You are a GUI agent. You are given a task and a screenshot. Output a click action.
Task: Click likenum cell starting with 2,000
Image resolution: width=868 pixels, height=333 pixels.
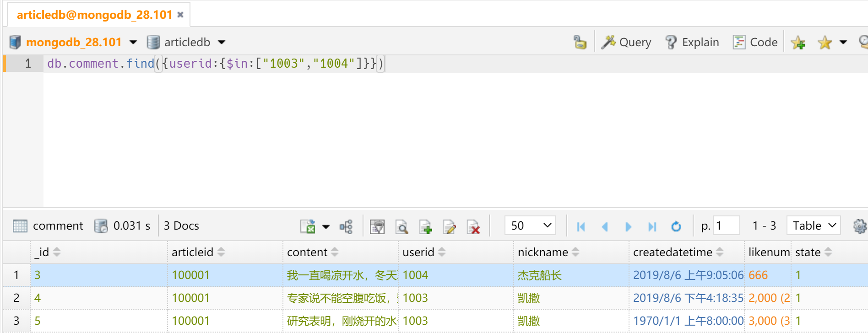[768, 298]
